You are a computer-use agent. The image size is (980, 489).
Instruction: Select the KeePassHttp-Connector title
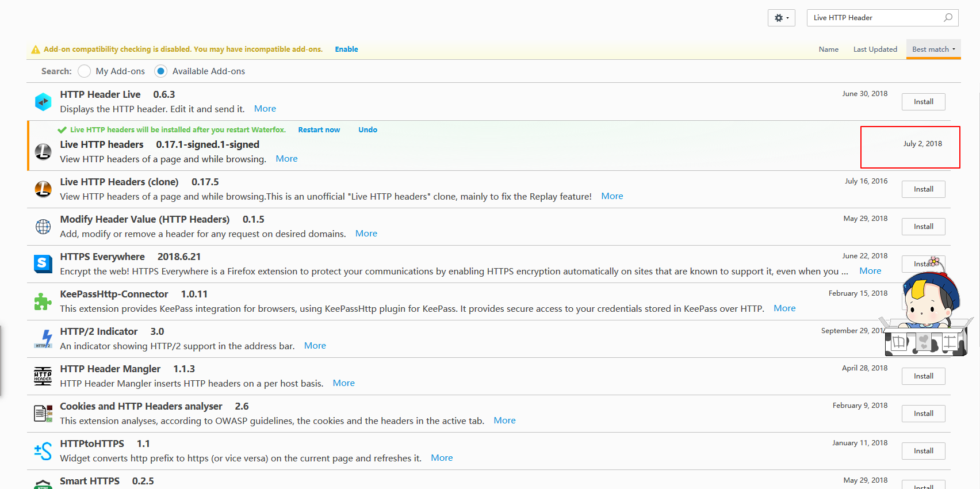point(114,294)
